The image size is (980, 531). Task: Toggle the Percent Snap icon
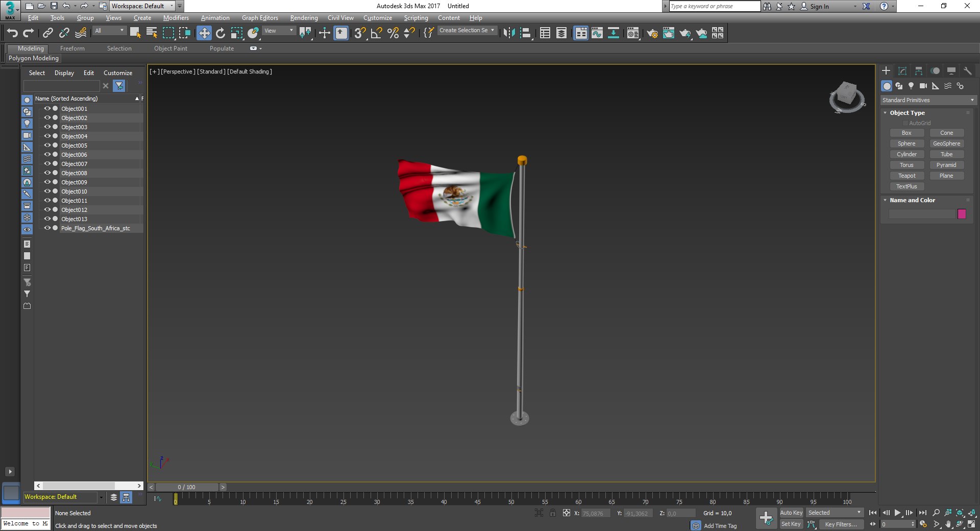tap(393, 33)
